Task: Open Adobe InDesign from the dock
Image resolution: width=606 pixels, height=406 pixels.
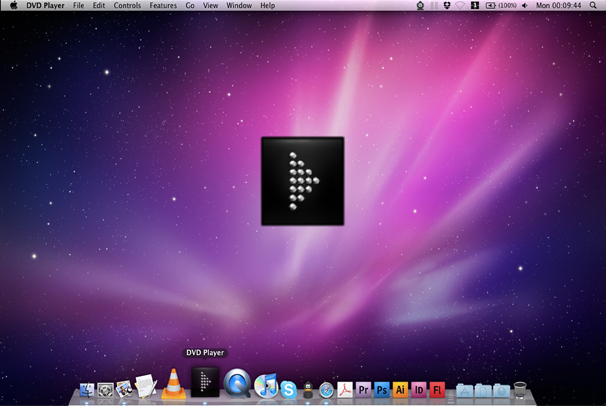Action: (419, 389)
